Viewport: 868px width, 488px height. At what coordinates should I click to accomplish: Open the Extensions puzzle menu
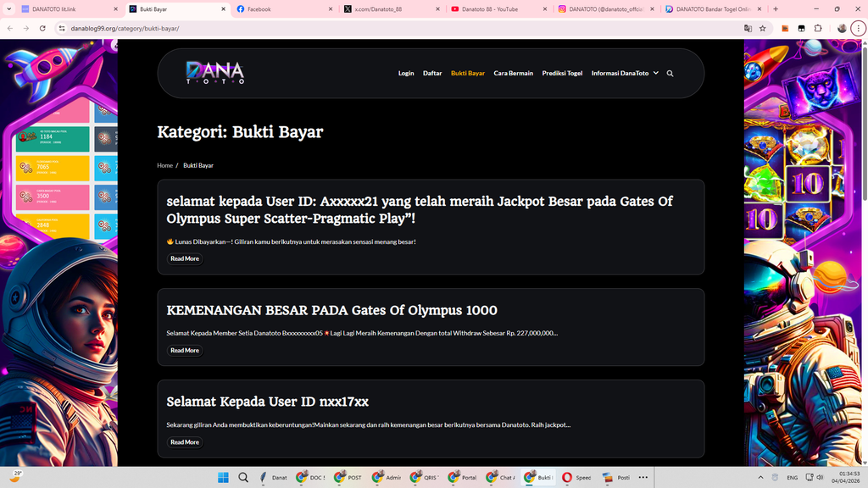pyautogui.click(x=818, y=28)
